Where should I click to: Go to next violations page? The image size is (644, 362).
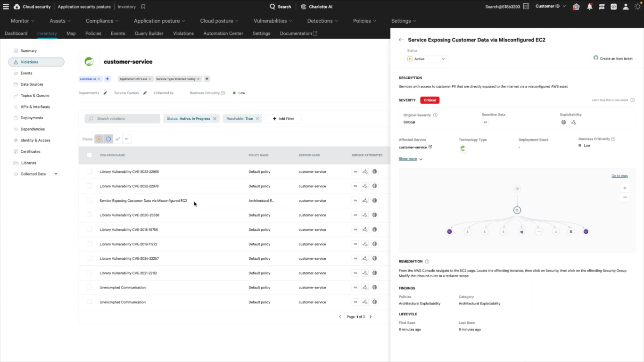tap(371, 317)
